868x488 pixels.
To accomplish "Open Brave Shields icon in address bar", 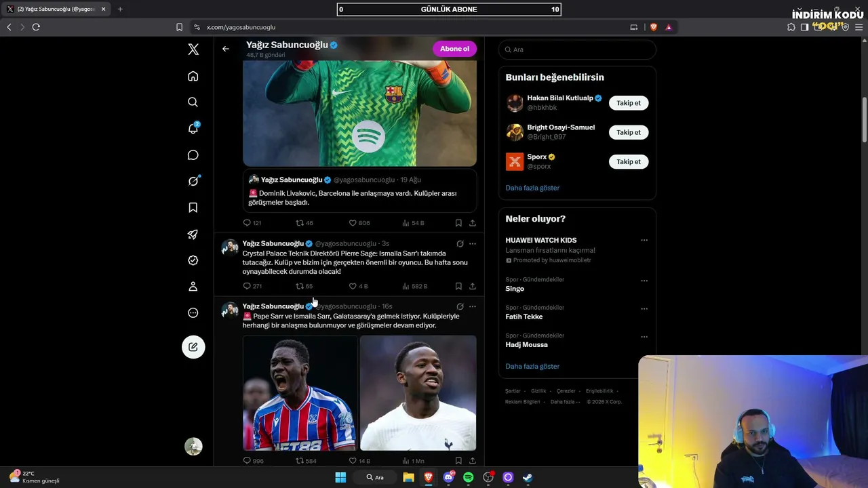I will 654,27.
